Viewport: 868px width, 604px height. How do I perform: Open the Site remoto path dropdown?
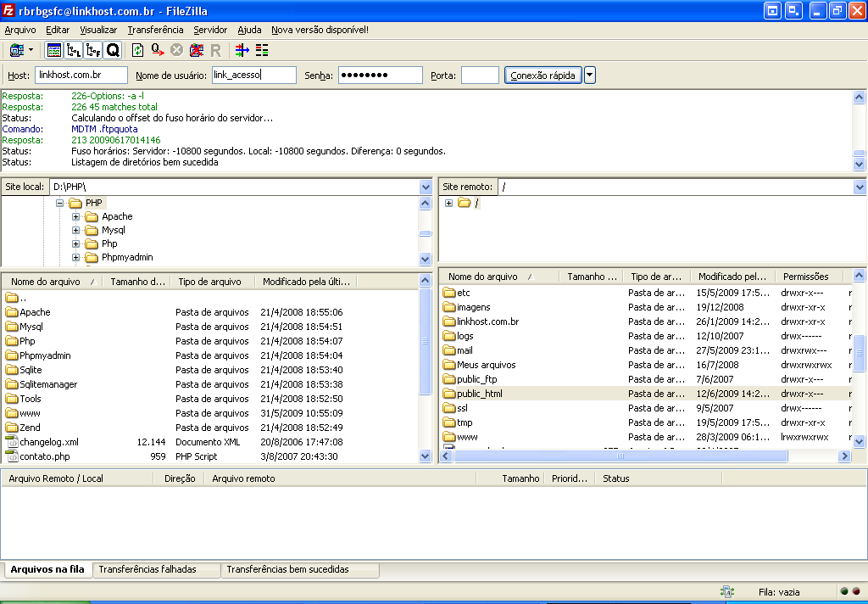pos(860,187)
